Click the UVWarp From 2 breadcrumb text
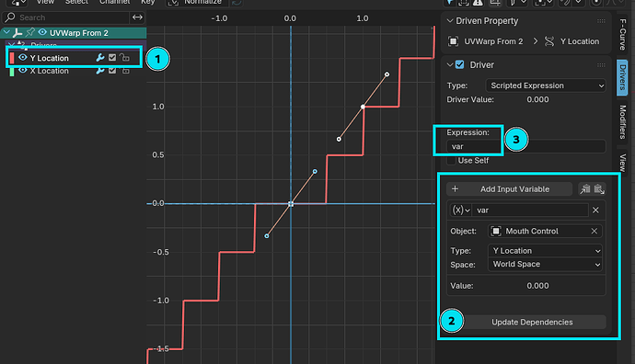635x364 pixels. coord(493,41)
